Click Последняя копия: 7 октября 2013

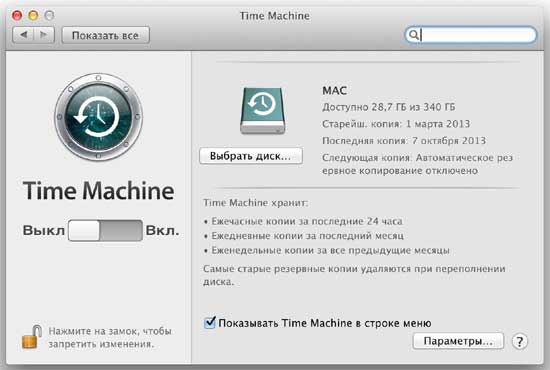tap(404, 141)
